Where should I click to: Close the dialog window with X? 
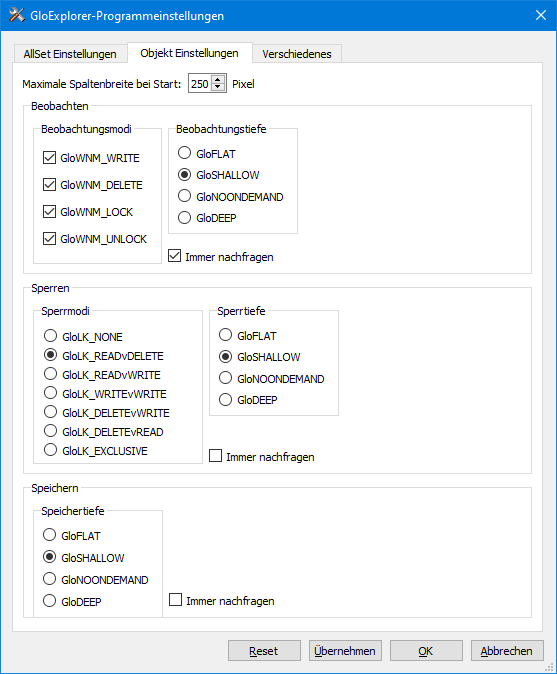[x=541, y=15]
